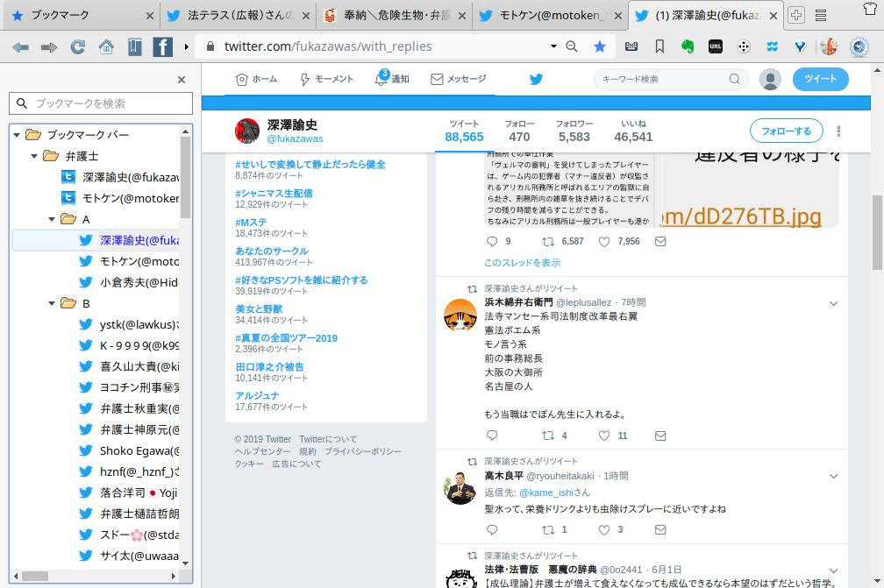Like the 髙木良平 tweet

pyautogui.click(x=603, y=529)
